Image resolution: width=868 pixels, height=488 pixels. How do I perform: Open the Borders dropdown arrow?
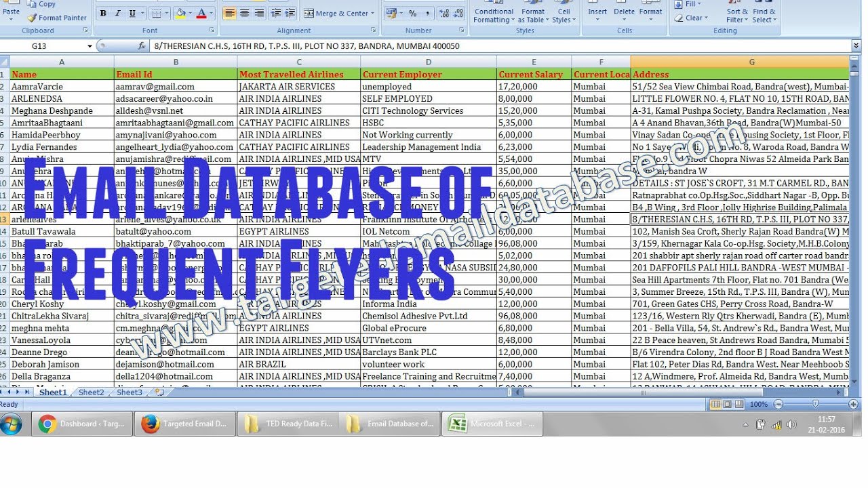coord(165,14)
